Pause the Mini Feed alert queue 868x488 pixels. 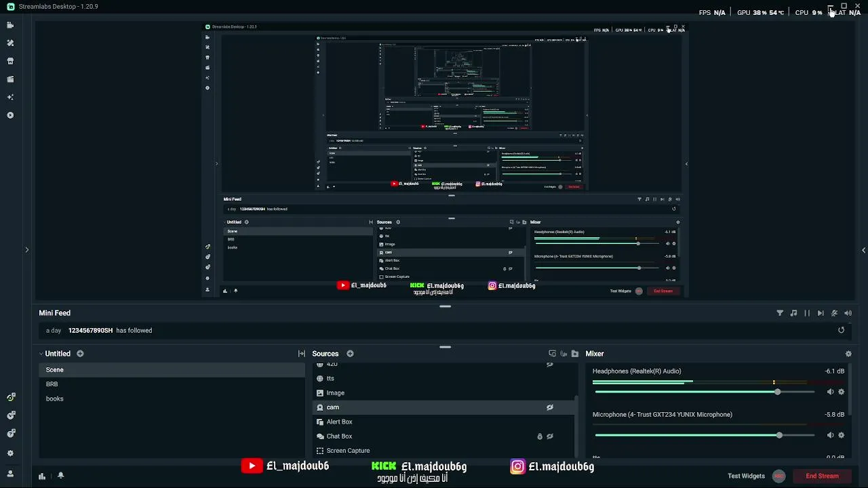coord(807,313)
